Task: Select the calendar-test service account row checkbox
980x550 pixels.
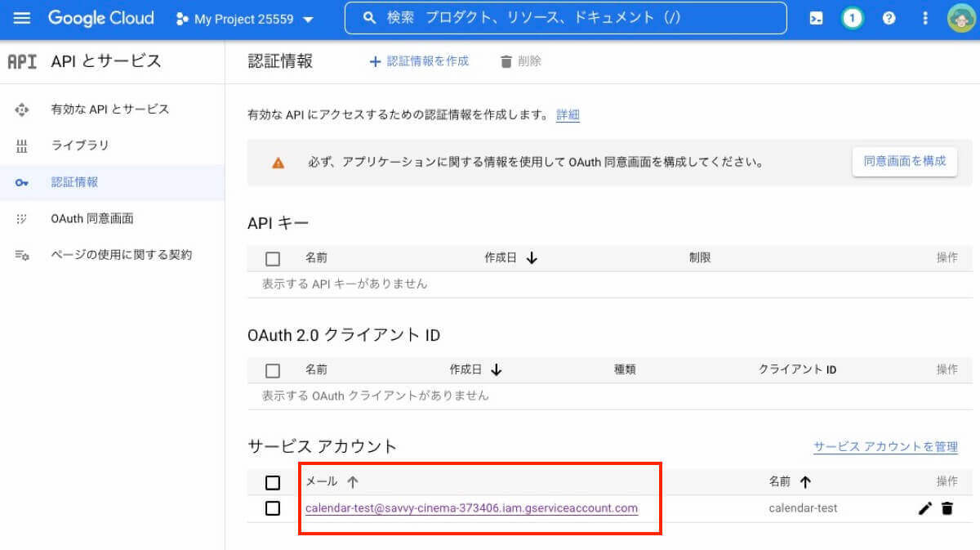Action: [x=273, y=508]
